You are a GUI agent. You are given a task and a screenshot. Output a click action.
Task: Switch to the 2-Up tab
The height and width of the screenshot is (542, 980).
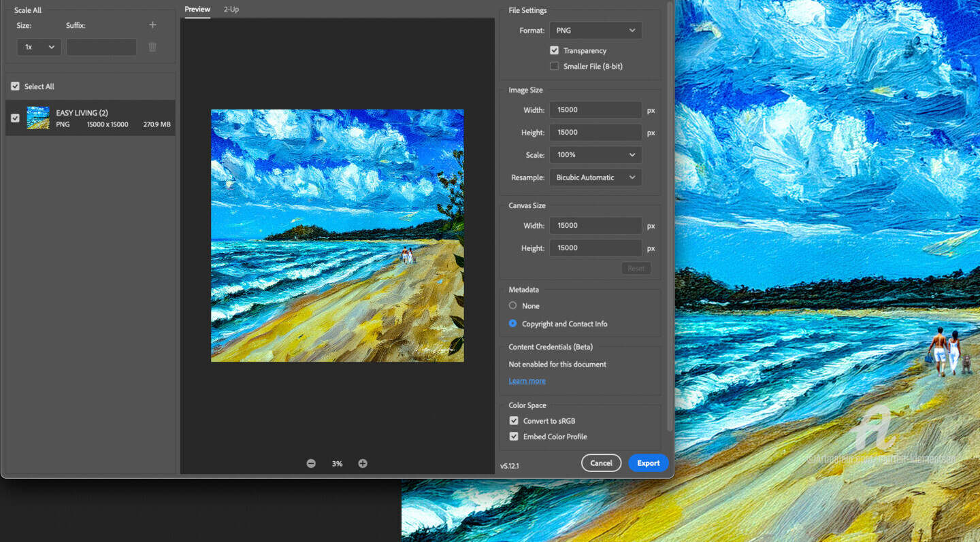click(x=231, y=10)
